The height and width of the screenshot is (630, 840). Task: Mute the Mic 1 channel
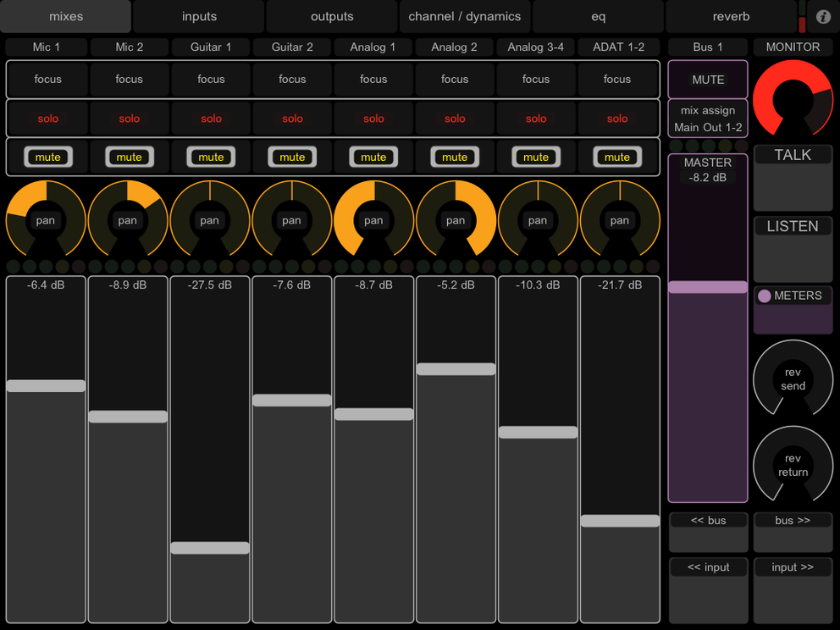pyautogui.click(x=48, y=157)
